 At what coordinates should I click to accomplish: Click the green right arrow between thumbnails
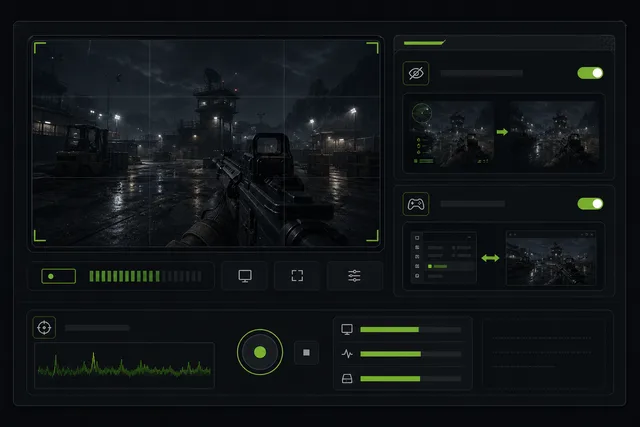click(x=502, y=132)
